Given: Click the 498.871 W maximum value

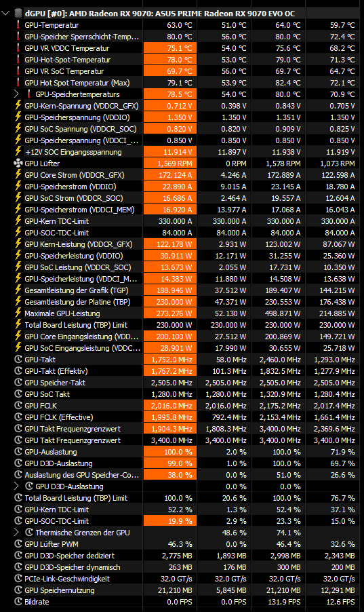Looking at the screenshot, I should coord(285,313).
